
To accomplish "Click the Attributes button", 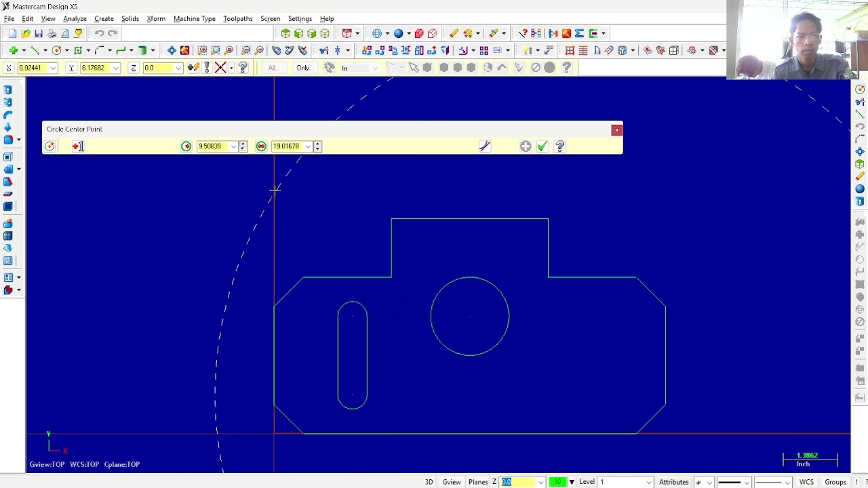I will point(674,482).
